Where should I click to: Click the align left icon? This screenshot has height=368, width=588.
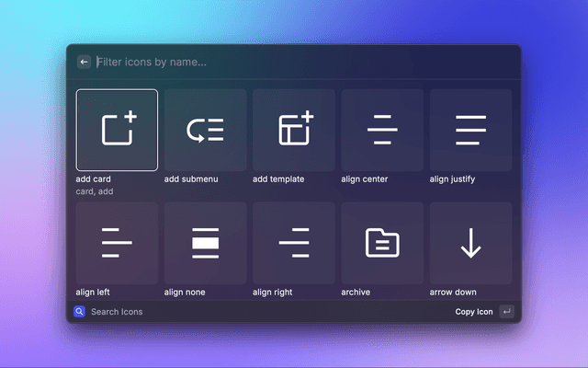tap(117, 243)
